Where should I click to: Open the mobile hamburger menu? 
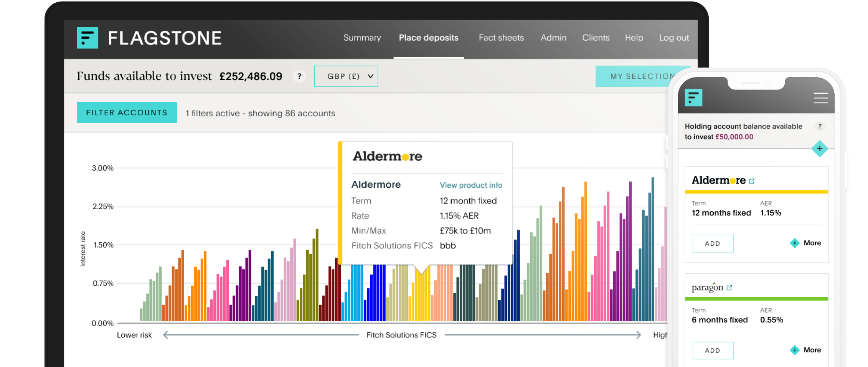(x=821, y=98)
